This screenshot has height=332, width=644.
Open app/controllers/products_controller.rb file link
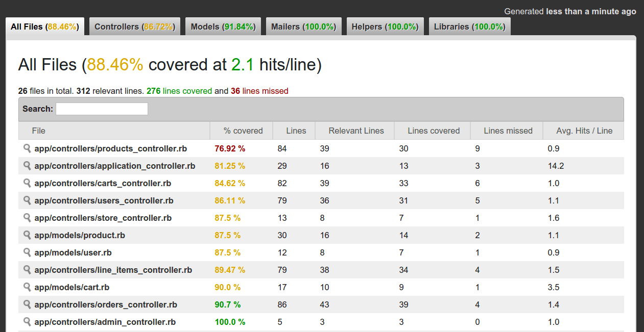click(111, 148)
